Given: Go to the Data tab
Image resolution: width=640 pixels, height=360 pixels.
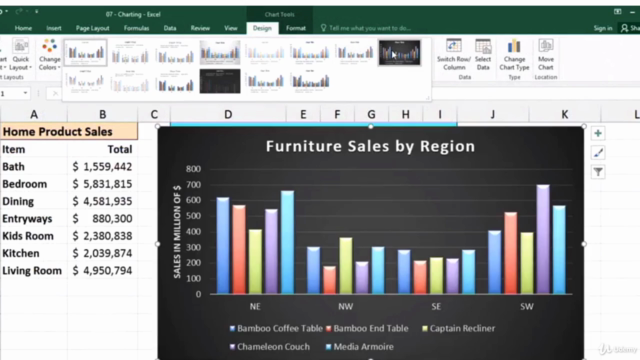Looking at the screenshot, I should click(x=170, y=28).
